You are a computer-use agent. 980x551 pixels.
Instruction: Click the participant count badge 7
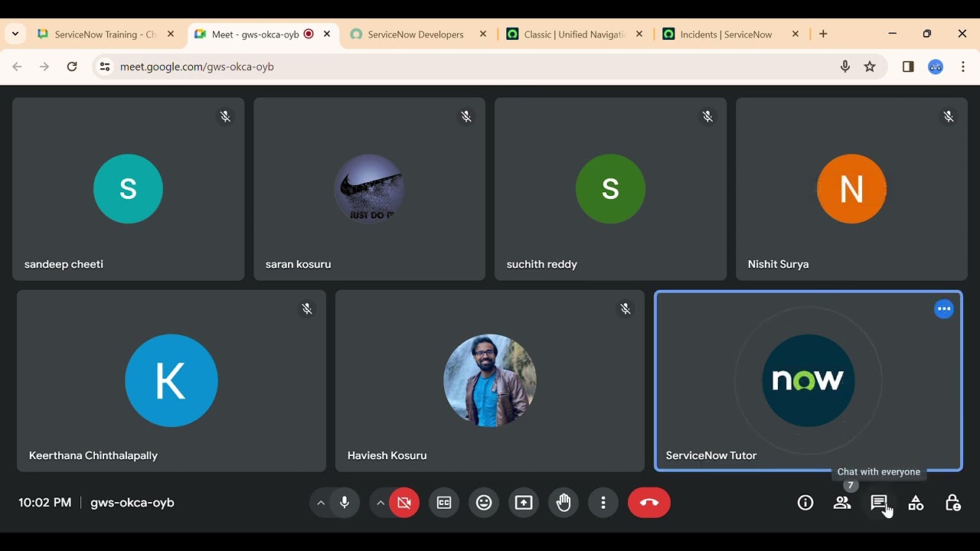point(850,485)
